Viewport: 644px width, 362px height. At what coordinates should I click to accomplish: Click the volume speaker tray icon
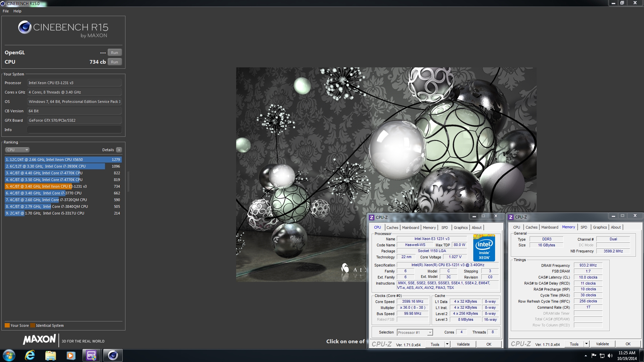(x=610, y=356)
